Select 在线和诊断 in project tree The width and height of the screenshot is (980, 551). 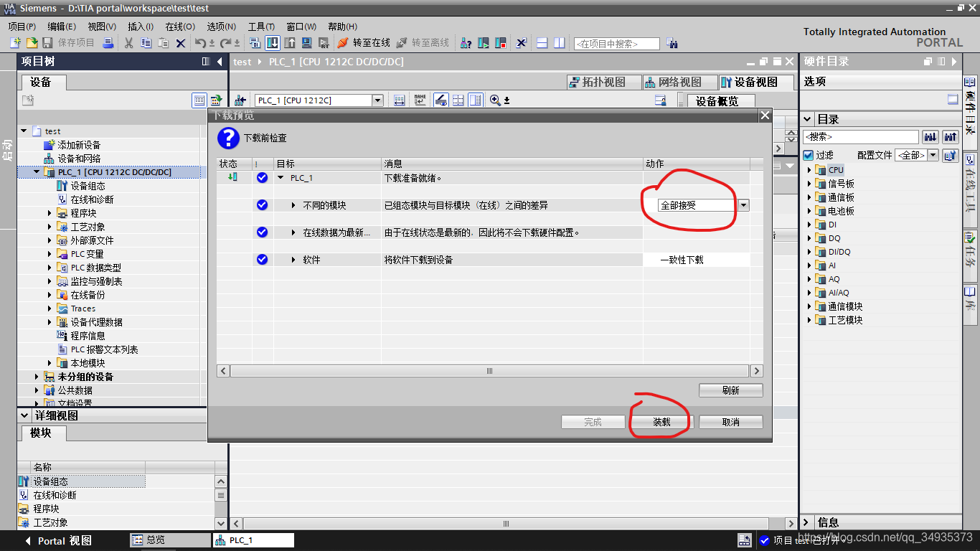coord(92,199)
